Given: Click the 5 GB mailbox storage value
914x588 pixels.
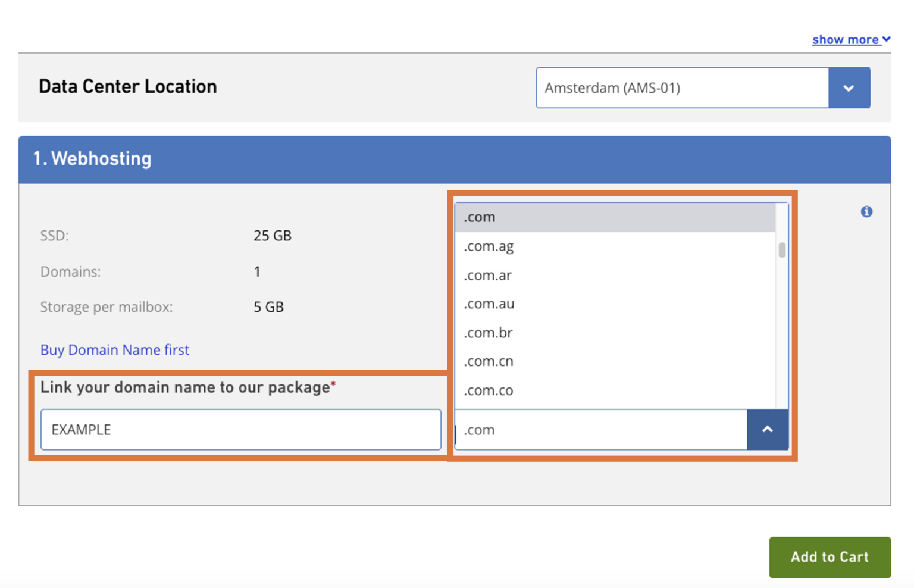Looking at the screenshot, I should click(269, 307).
